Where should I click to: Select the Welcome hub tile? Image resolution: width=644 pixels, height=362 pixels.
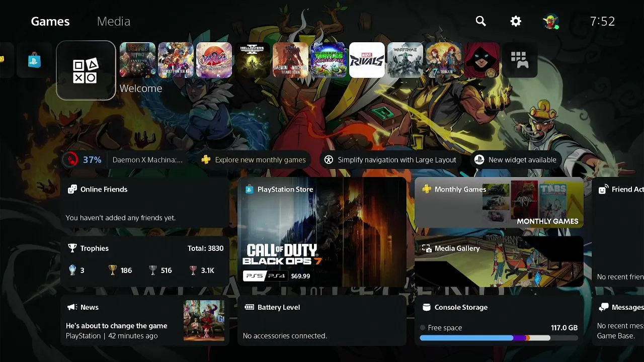[86, 70]
